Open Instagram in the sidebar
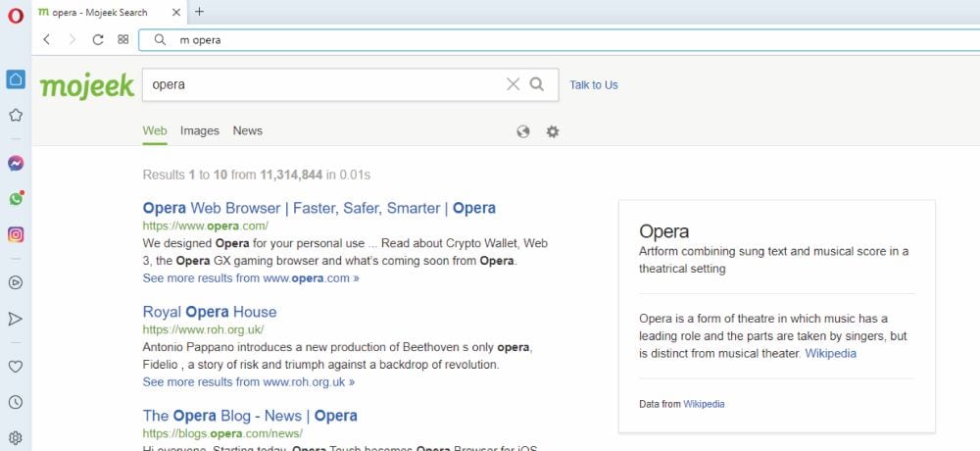980x451 pixels. pyautogui.click(x=16, y=234)
